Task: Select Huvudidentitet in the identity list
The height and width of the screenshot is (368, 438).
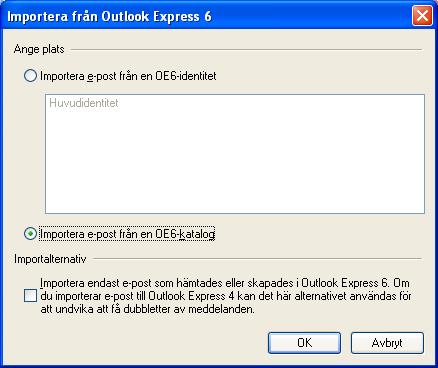Action: pos(84,103)
